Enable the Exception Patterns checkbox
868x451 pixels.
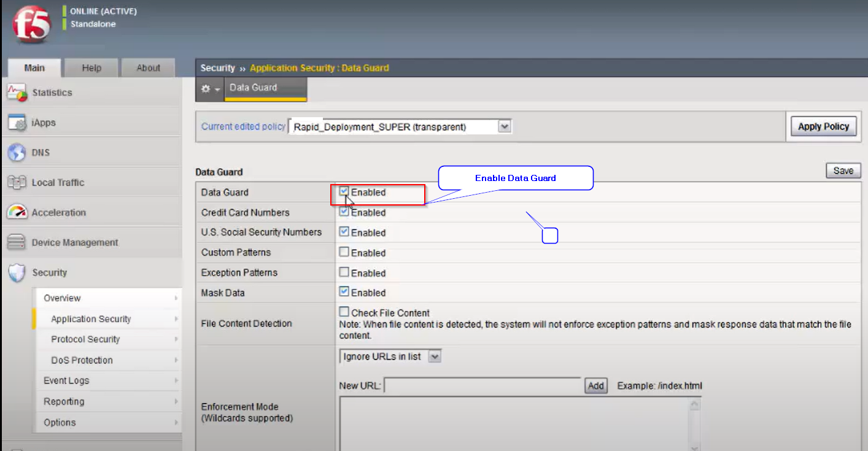coord(344,272)
